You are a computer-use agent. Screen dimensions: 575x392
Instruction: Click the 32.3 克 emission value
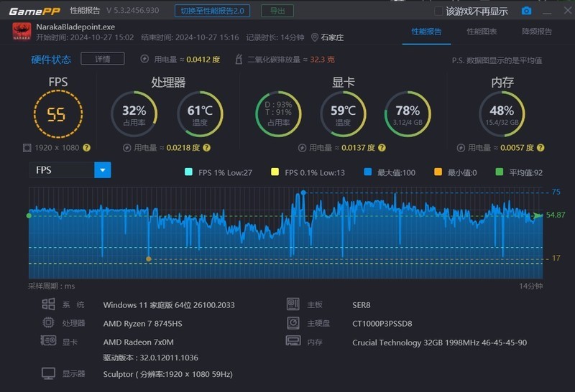click(x=322, y=60)
